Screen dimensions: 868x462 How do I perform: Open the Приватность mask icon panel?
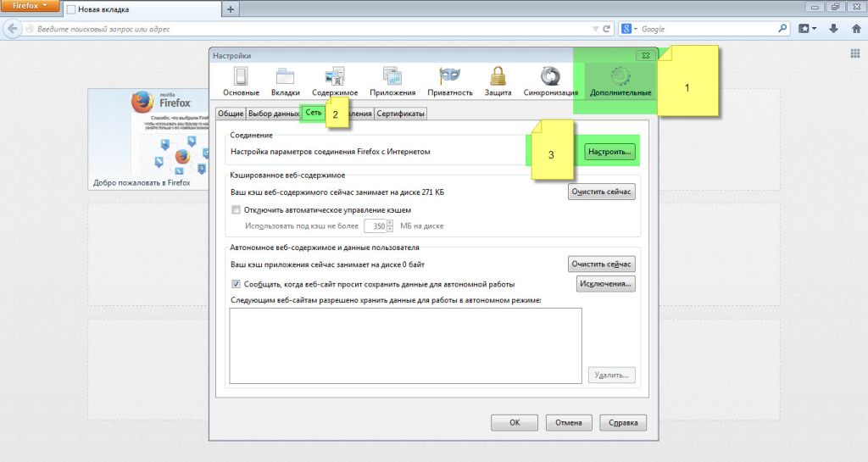(x=449, y=81)
